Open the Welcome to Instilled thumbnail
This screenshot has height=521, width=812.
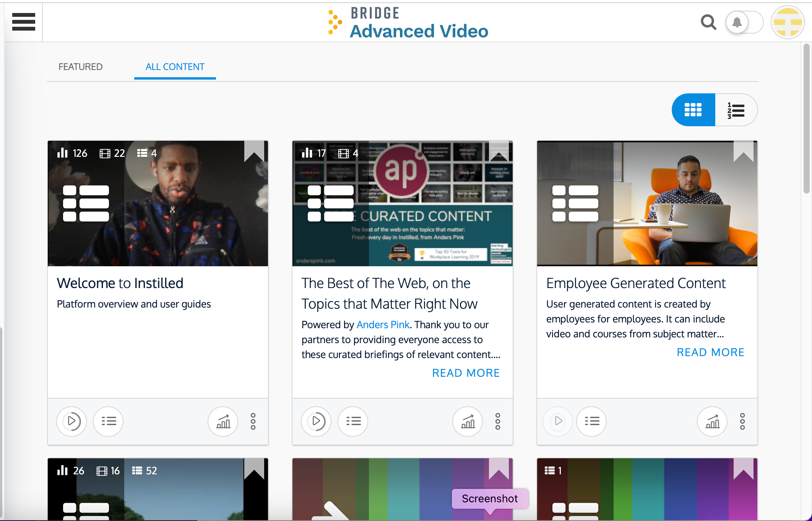[x=158, y=203]
